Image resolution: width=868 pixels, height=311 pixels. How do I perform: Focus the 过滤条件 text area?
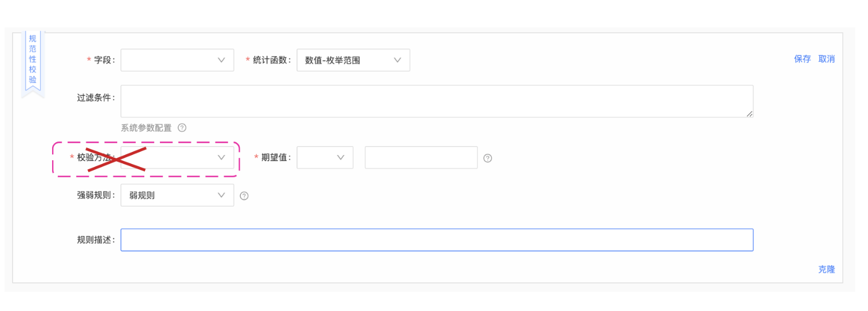(437, 101)
